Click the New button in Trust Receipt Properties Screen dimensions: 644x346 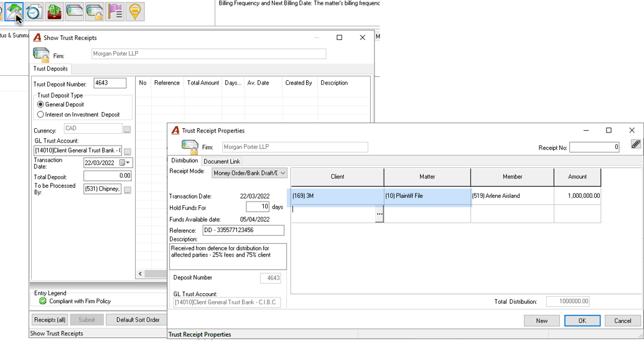coord(541,320)
